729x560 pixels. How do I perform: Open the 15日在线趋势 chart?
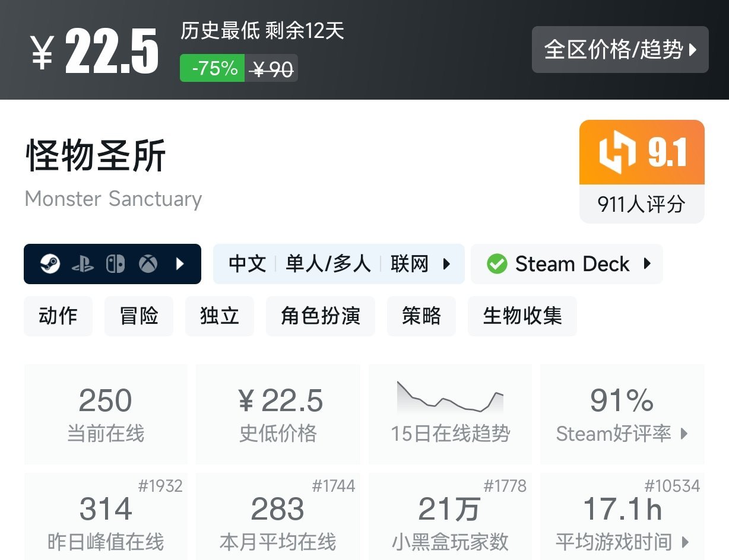[x=450, y=413]
